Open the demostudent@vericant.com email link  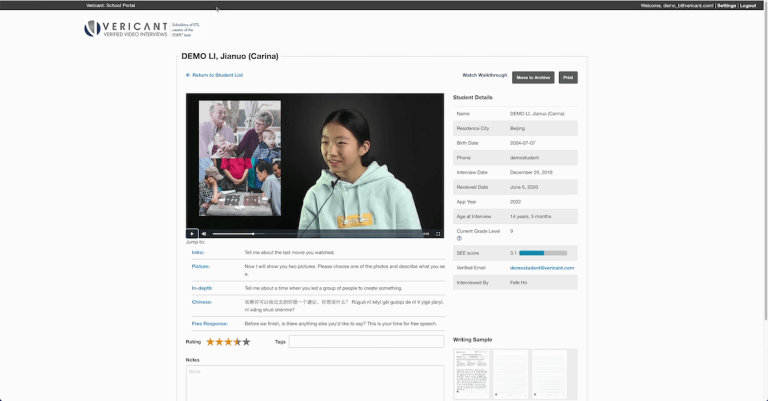542,268
